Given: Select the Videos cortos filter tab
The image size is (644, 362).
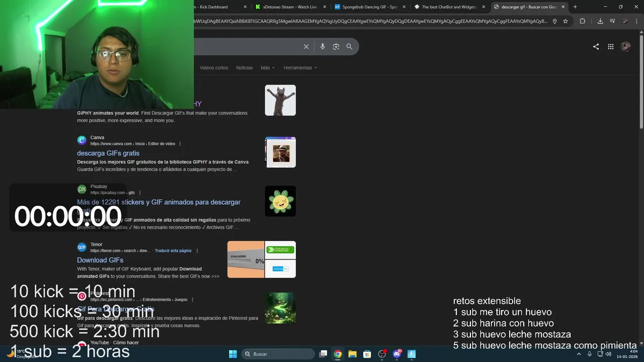Looking at the screenshot, I should 214,67.
